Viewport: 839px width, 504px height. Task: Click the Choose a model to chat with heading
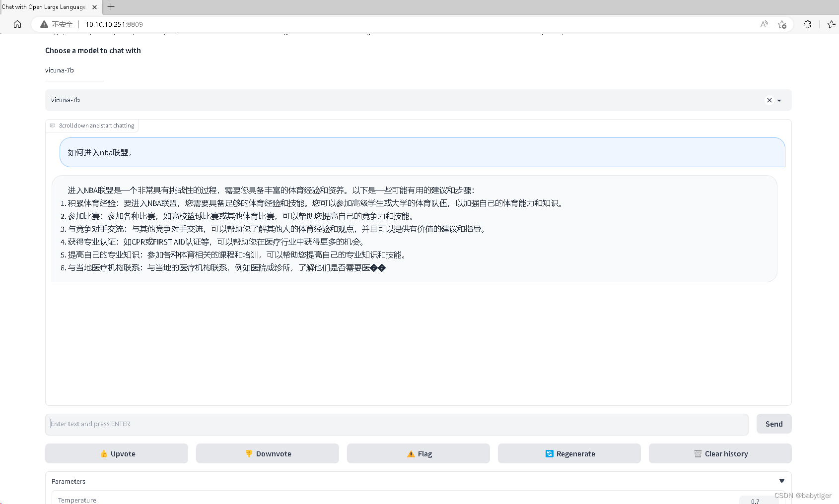tap(93, 51)
